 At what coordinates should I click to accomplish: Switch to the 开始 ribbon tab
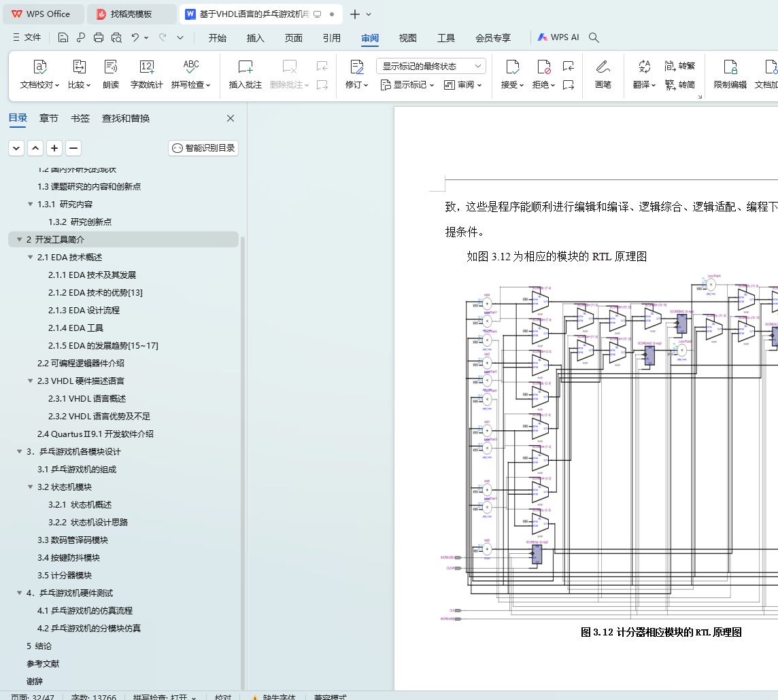tap(218, 37)
